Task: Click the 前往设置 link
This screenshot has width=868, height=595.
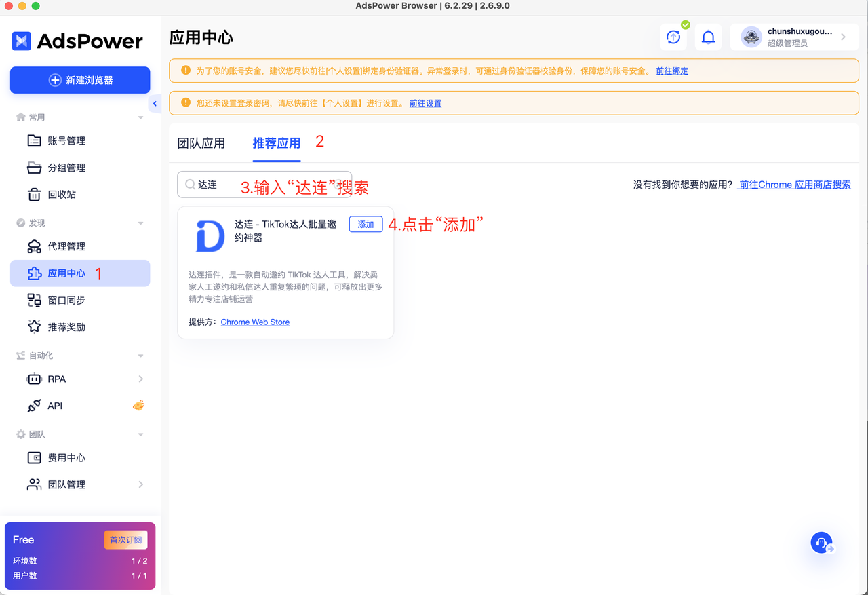Action: pos(425,103)
